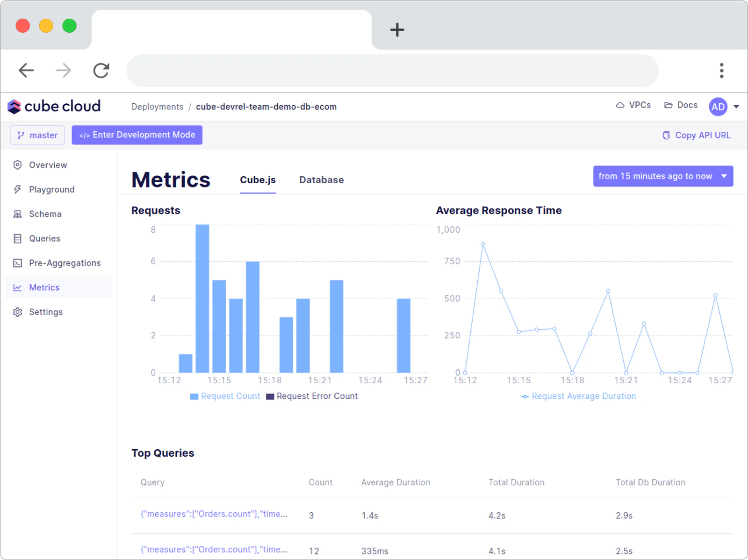Open Playground lightning bolt icon

(18, 189)
